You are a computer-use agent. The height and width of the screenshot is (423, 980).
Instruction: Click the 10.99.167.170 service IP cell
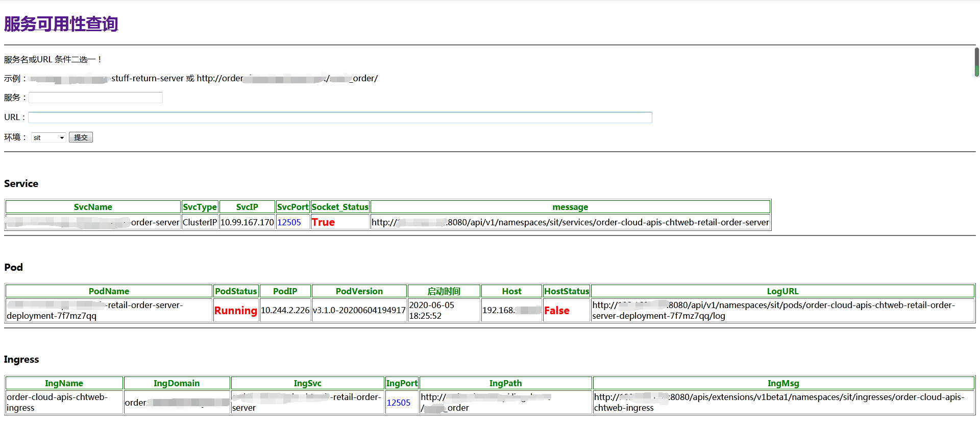pos(247,222)
